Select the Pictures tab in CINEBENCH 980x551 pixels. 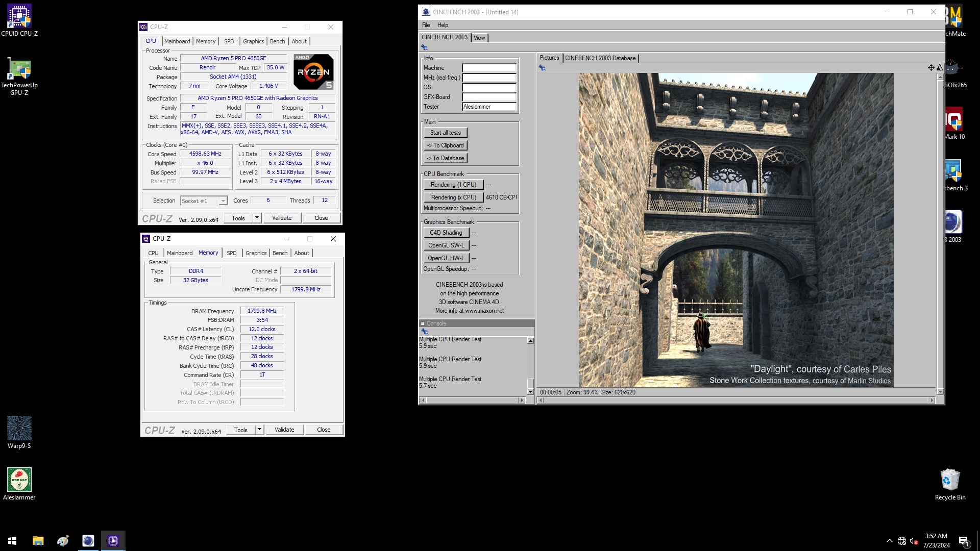pos(549,58)
